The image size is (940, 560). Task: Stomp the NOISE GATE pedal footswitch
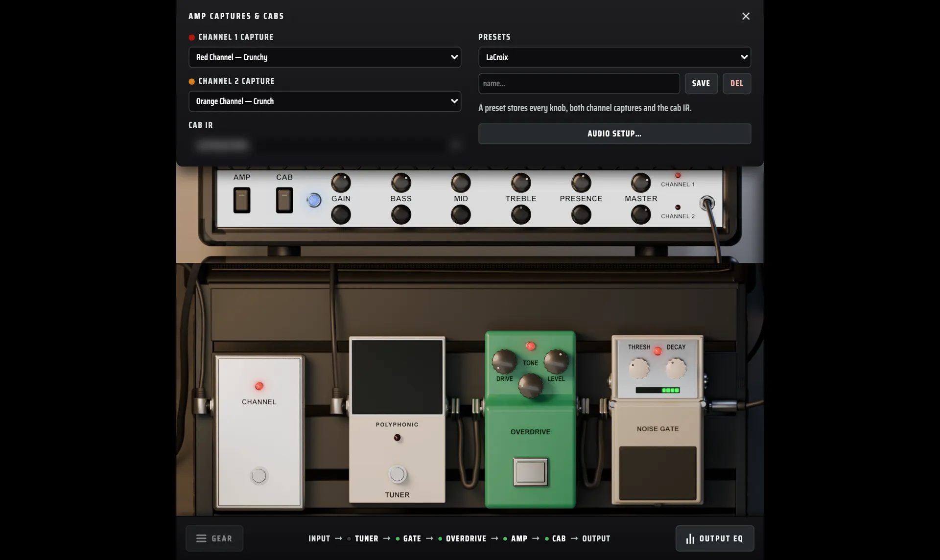click(658, 473)
